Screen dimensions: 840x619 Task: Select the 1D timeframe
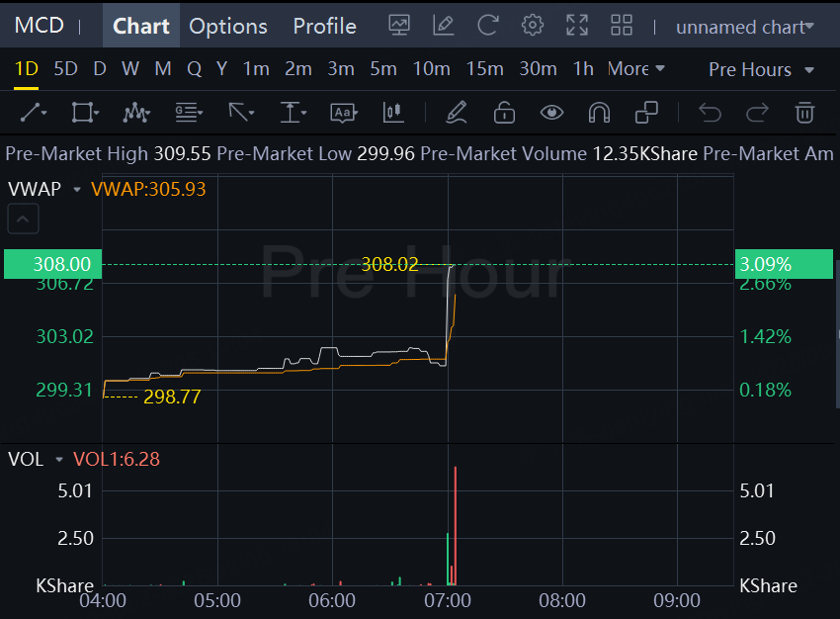(x=27, y=68)
